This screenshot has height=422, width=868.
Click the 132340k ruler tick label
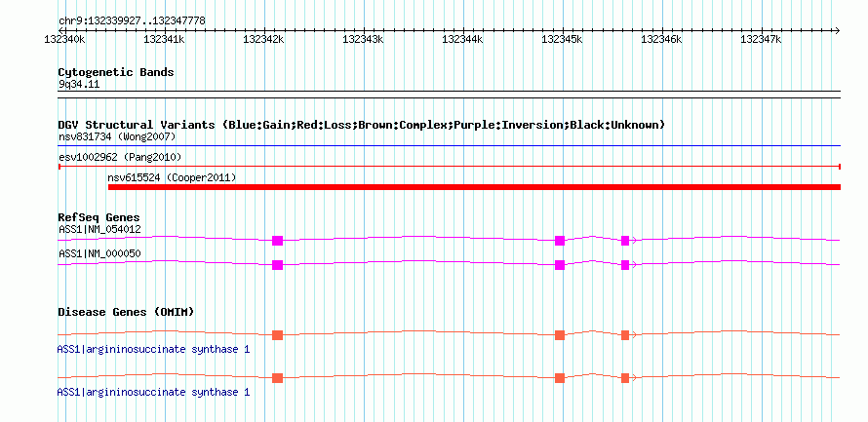pos(64,39)
